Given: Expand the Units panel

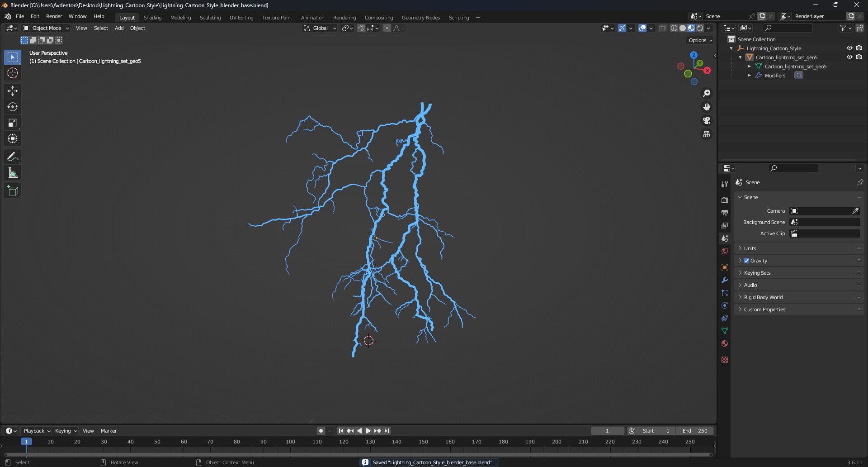Looking at the screenshot, I should pos(799,248).
